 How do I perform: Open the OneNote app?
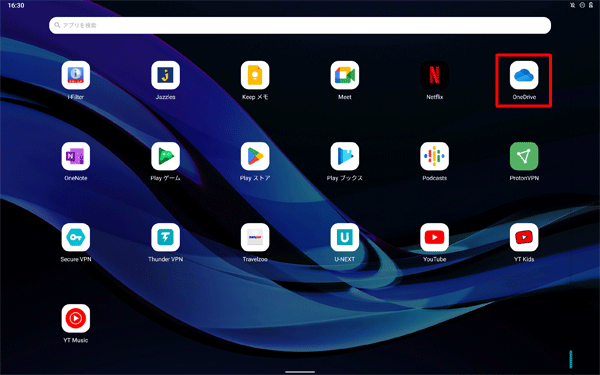coord(76,156)
